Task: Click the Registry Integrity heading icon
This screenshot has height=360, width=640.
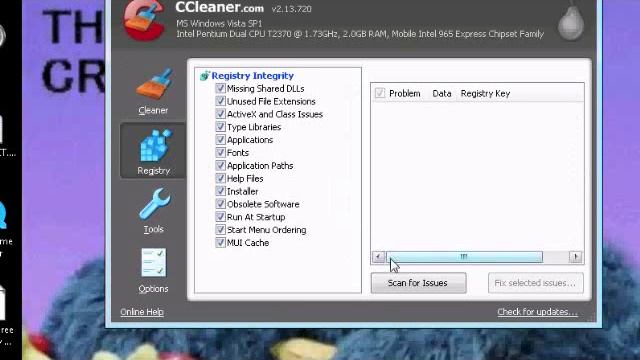Action: [204, 76]
